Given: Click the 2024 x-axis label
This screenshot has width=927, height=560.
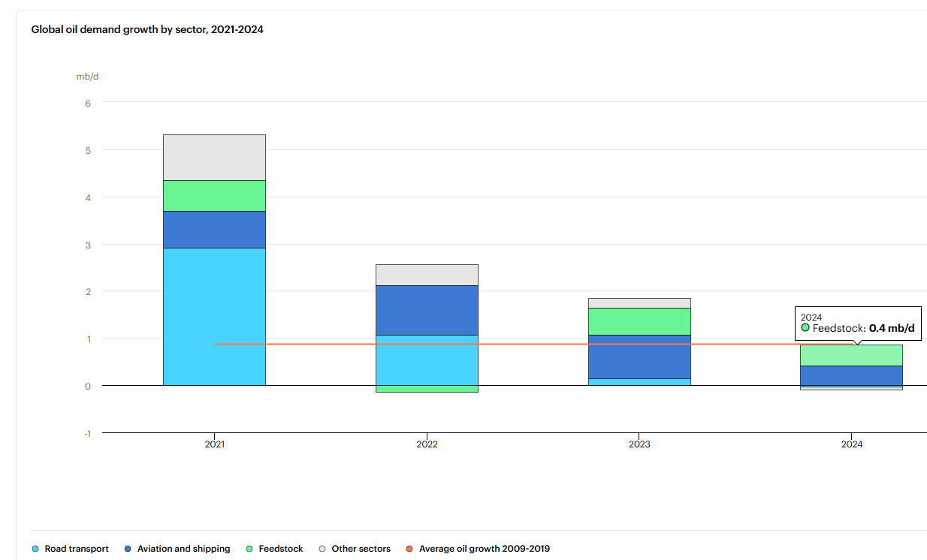Looking at the screenshot, I should pyautogui.click(x=852, y=444).
